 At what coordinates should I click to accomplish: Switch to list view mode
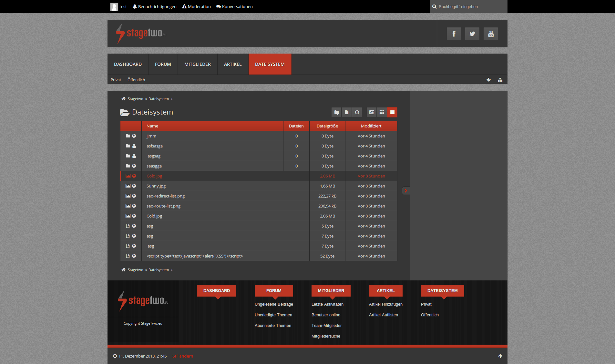[392, 112]
